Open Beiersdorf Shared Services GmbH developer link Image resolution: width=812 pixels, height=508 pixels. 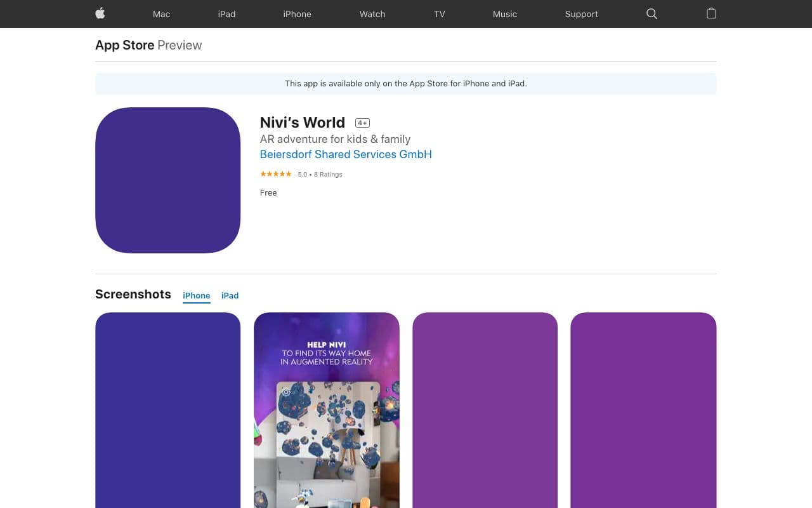[346, 154]
